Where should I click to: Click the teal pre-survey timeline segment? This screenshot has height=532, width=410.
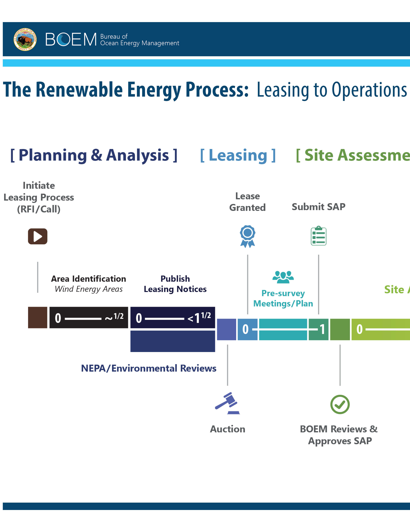(x=283, y=329)
